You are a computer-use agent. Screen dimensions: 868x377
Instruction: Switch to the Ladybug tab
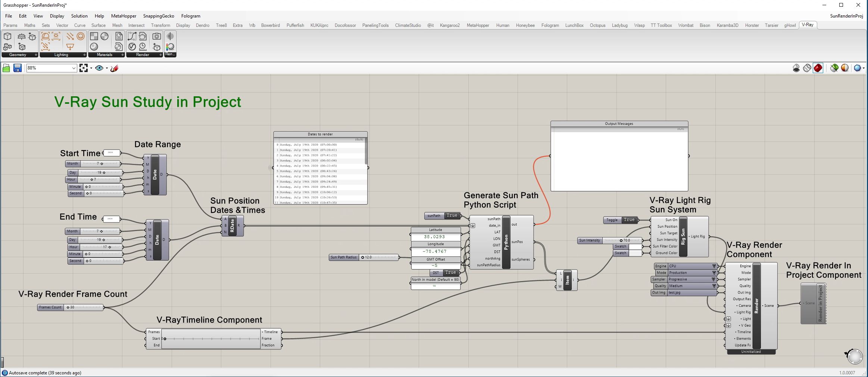coord(619,25)
